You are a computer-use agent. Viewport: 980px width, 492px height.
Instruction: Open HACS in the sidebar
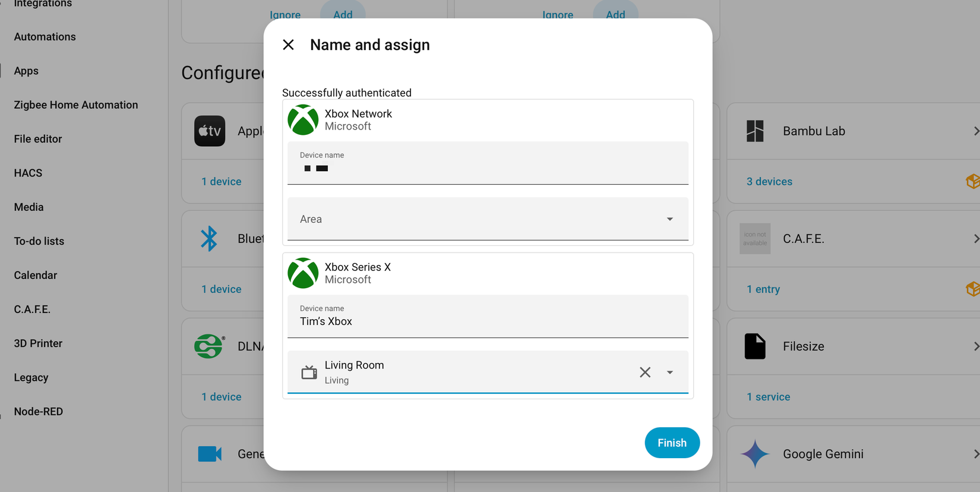point(28,173)
